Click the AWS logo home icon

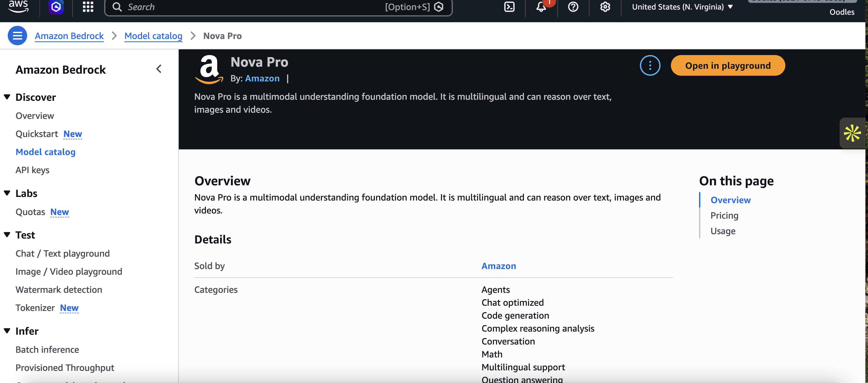click(19, 6)
